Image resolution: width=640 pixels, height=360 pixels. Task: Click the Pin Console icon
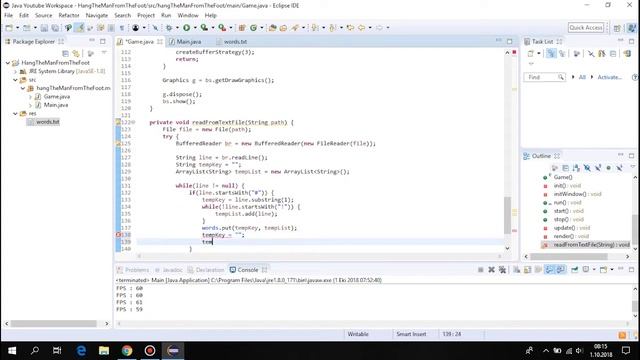(x=574, y=270)
